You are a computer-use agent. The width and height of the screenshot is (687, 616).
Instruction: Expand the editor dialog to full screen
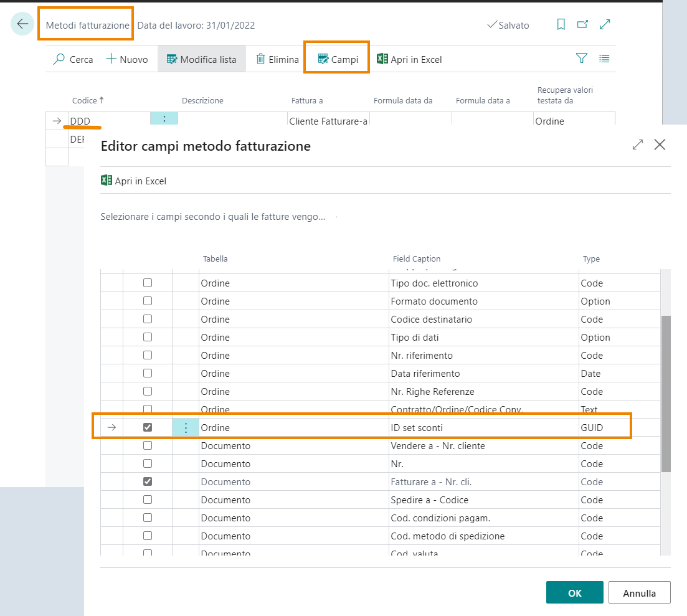(638, 145)
